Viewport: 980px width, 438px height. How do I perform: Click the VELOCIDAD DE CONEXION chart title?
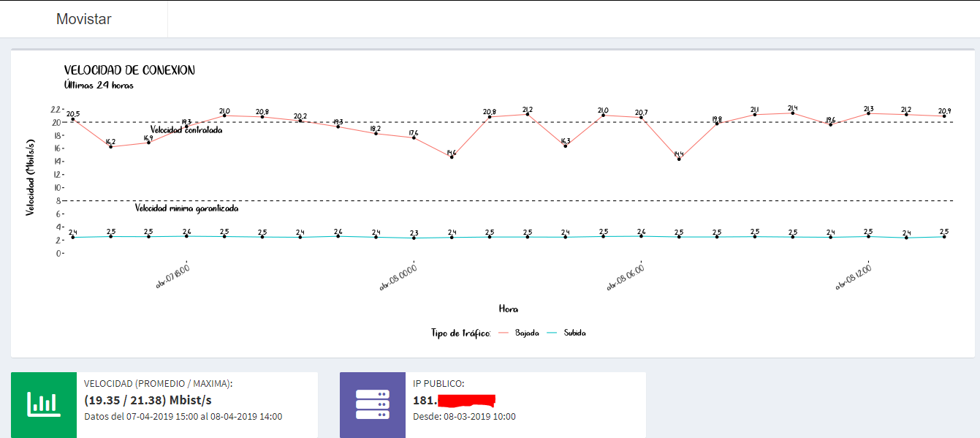point(129,70)
